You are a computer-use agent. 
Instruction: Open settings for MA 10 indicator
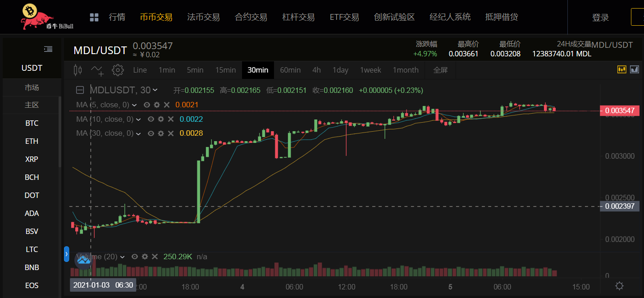coord(161,119)
